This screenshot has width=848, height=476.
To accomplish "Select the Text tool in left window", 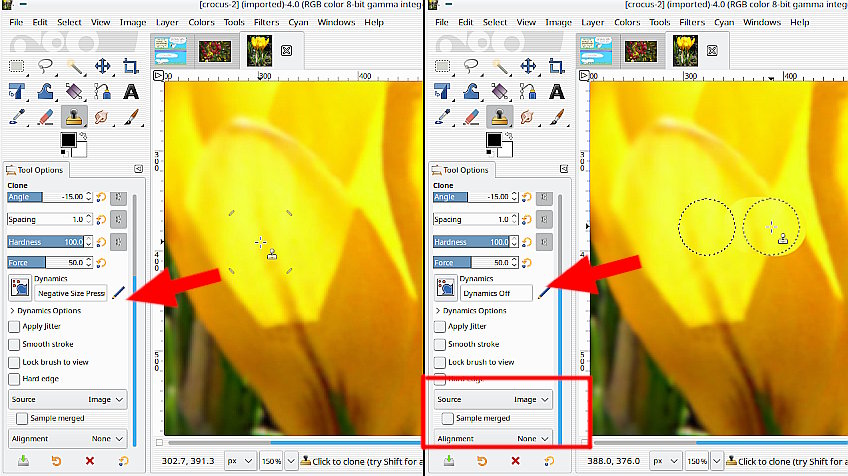I will click(x=130, y=92).
